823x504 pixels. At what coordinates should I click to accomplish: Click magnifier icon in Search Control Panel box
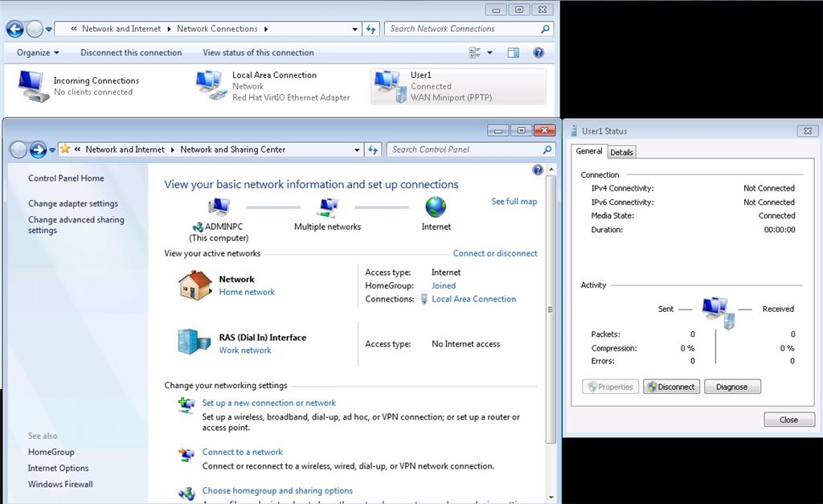coord(547,150)
